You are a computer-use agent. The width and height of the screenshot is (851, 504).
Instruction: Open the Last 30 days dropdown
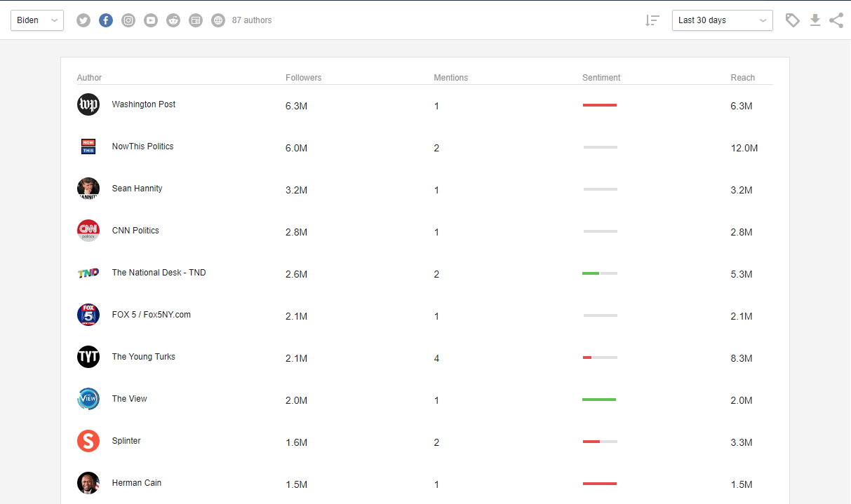723,20
